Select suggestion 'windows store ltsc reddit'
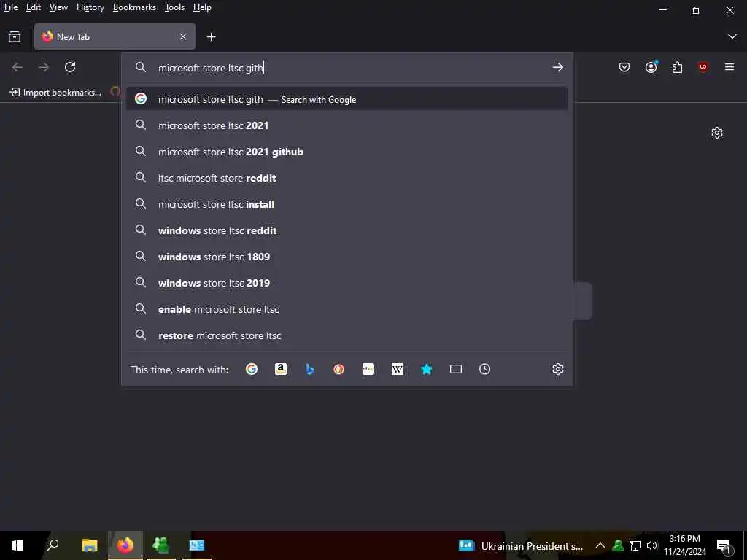Screen dimensions: 747x560 pos(347,230)
